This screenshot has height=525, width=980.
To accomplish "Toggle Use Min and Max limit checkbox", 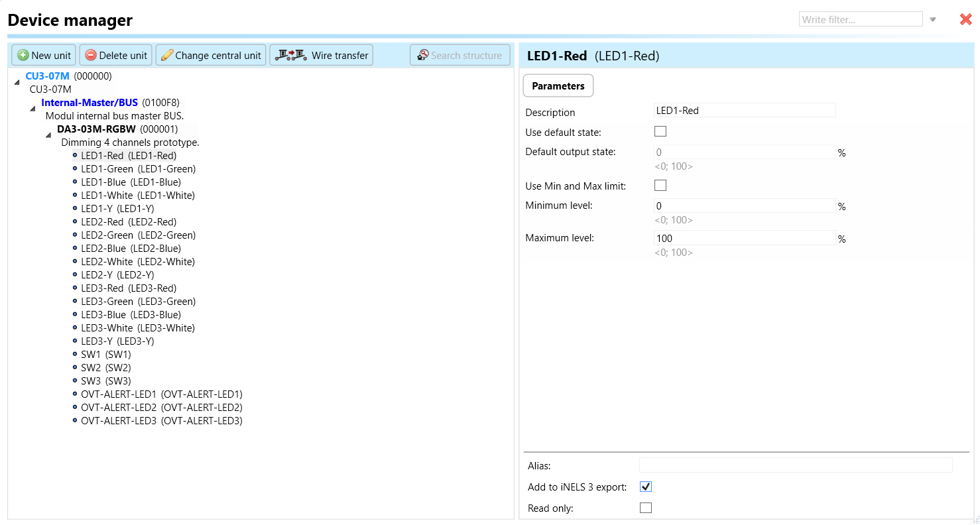I will [x=660, y=186].
